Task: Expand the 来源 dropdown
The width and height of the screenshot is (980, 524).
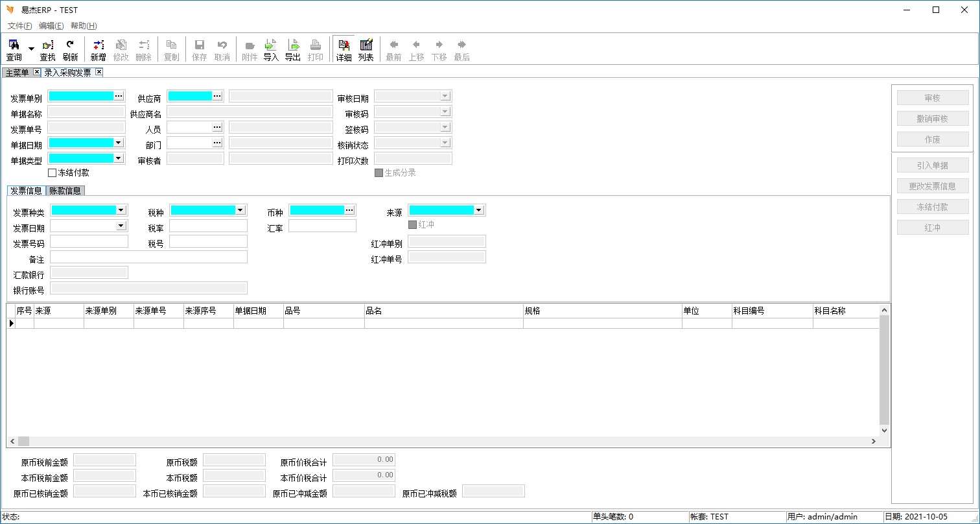Action: pos(479,210)
